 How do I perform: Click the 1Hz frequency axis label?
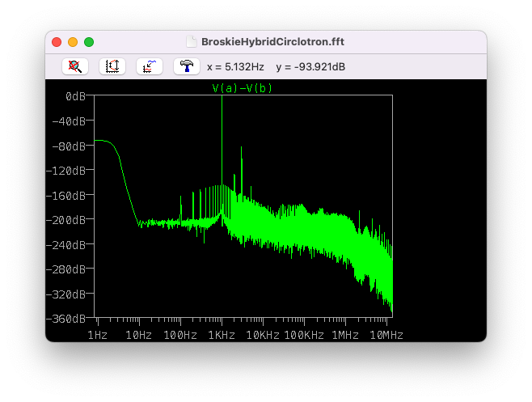click(98, 336)
